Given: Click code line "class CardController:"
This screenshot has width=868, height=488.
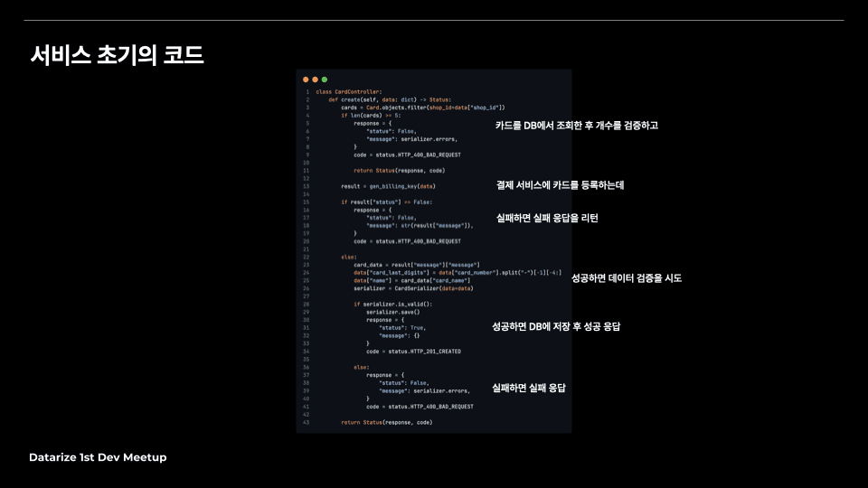Looking at the screenshot, I should (x=349, y=92).
